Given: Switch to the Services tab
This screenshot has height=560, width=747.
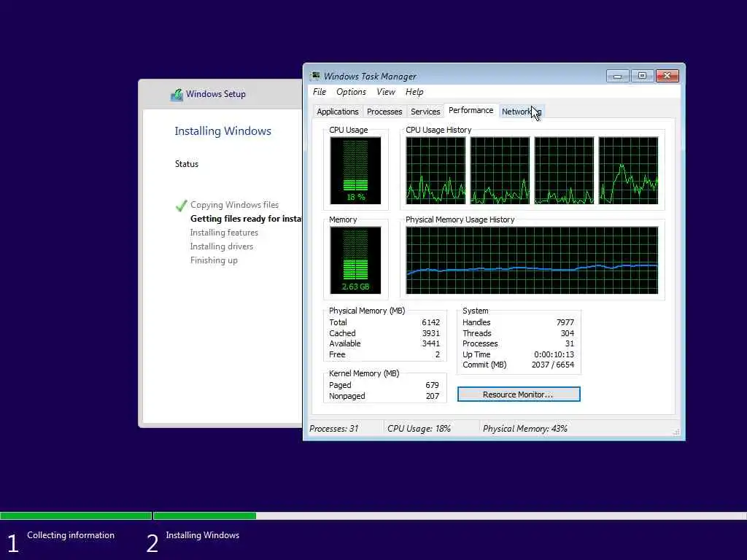Looking at the screenshot, I should 425,112.
